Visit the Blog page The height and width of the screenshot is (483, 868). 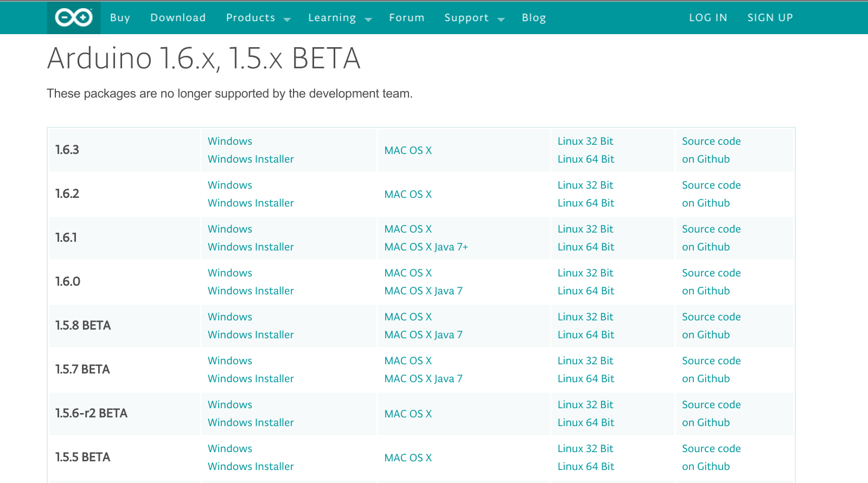click(x=534, y=18)
